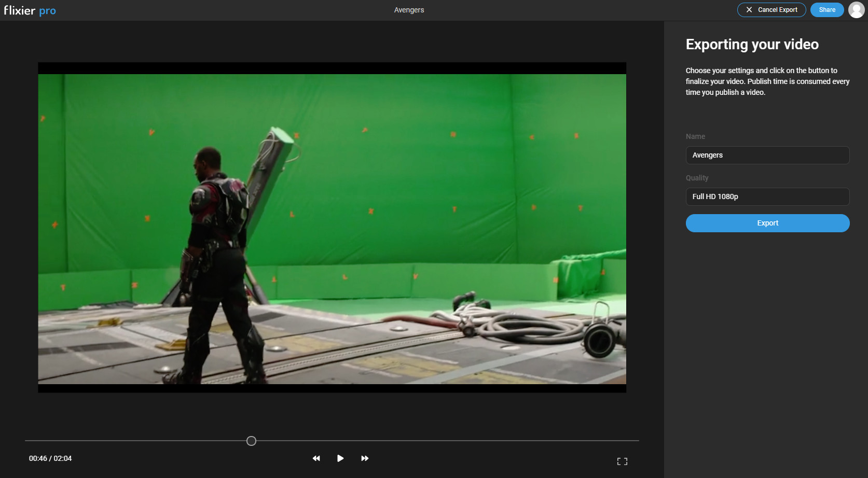The image size is (868, 478).
Task: Click the seek bar track right of the playhead
Action: (x=441, y=441)
